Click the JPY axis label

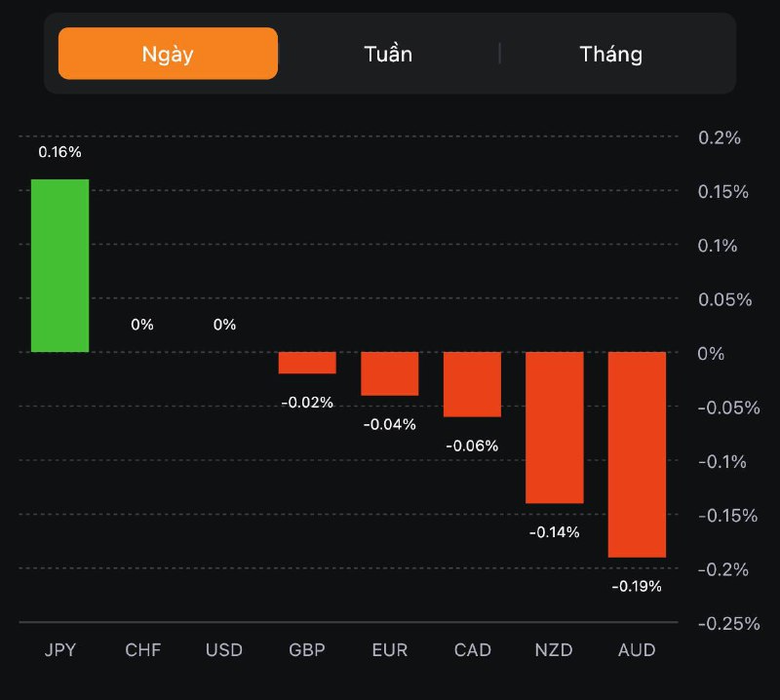coord(59,650)
